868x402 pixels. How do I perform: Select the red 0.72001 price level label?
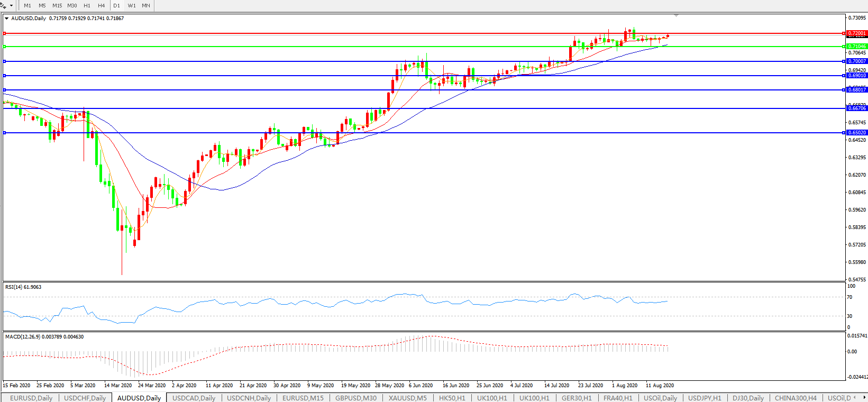pyautogui.click(x=857, y=33)
